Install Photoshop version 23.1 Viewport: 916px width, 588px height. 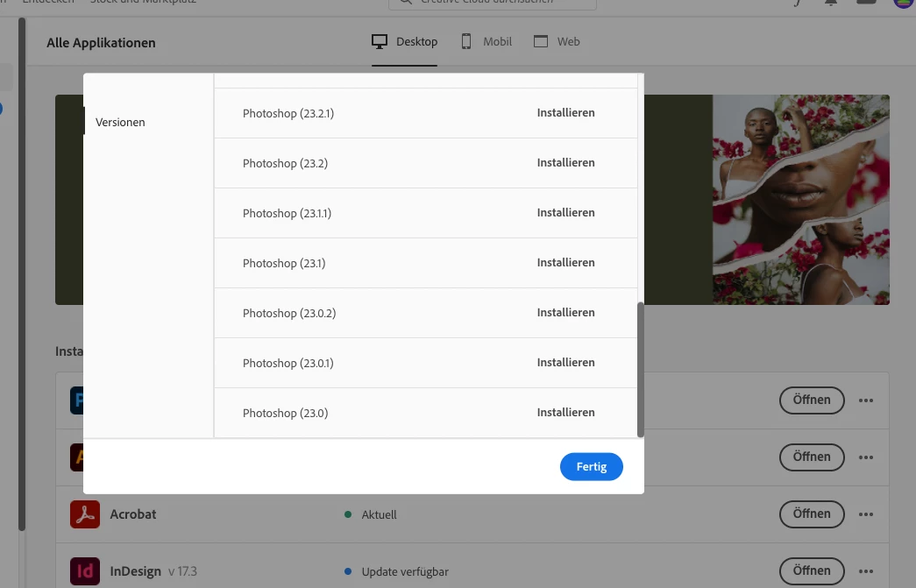coord(565,263)
